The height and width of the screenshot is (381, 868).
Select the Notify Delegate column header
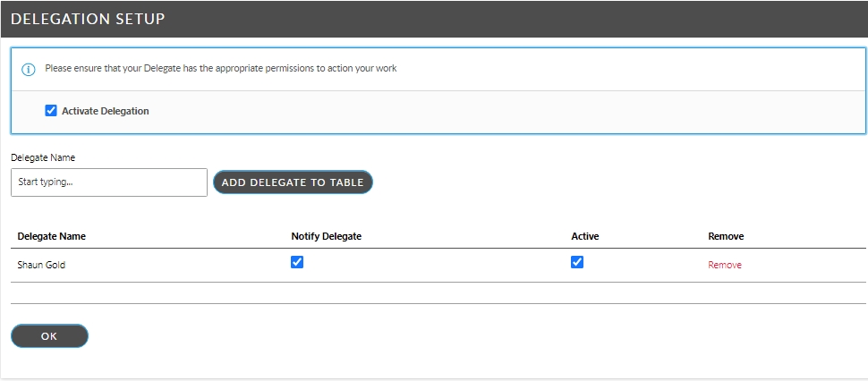coord(326,236)
